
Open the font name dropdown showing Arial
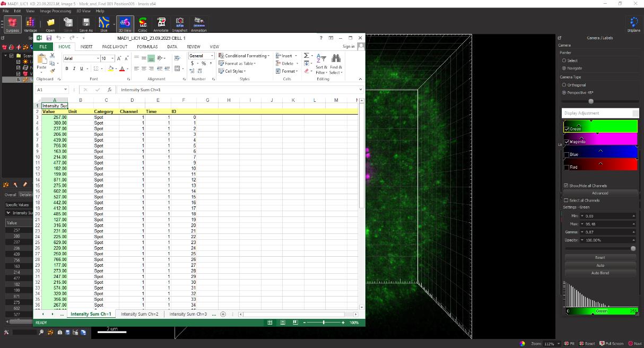98,58
